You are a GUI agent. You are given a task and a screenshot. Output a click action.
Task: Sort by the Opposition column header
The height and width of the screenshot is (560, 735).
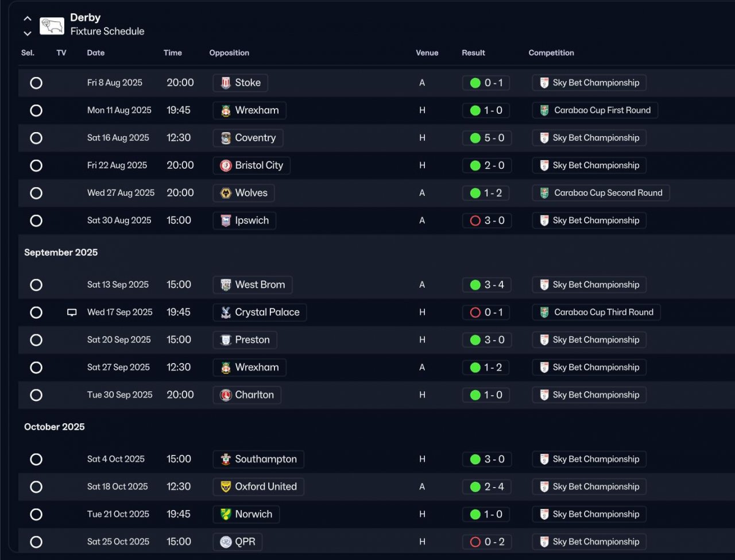[x=229, y=53]
